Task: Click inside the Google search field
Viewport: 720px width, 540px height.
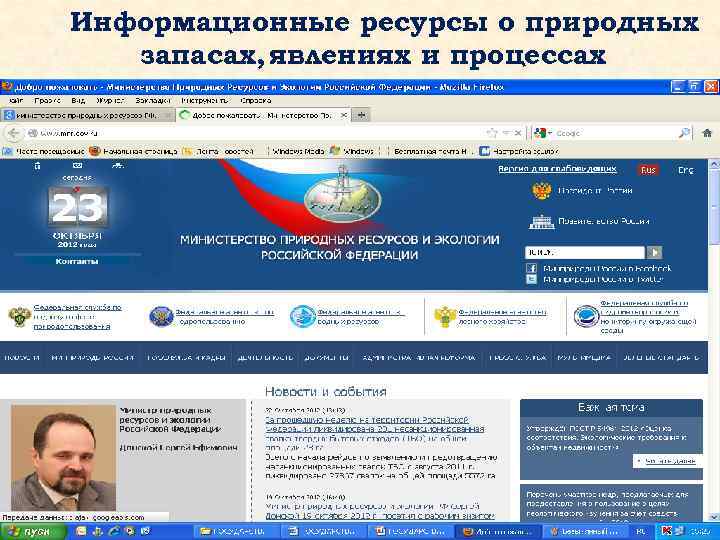Action: [x=615, y=133]
